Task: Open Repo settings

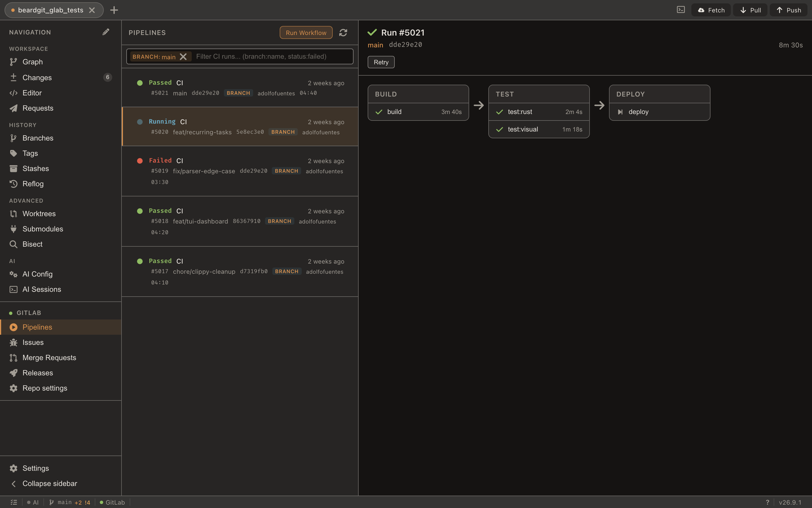Action: tap(61, 388)
